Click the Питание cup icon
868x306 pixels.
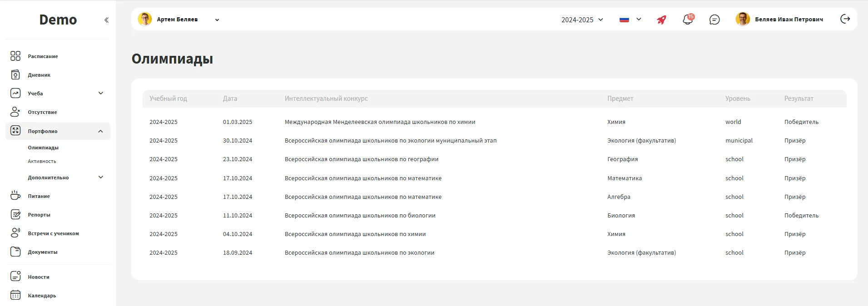point(15,196)
